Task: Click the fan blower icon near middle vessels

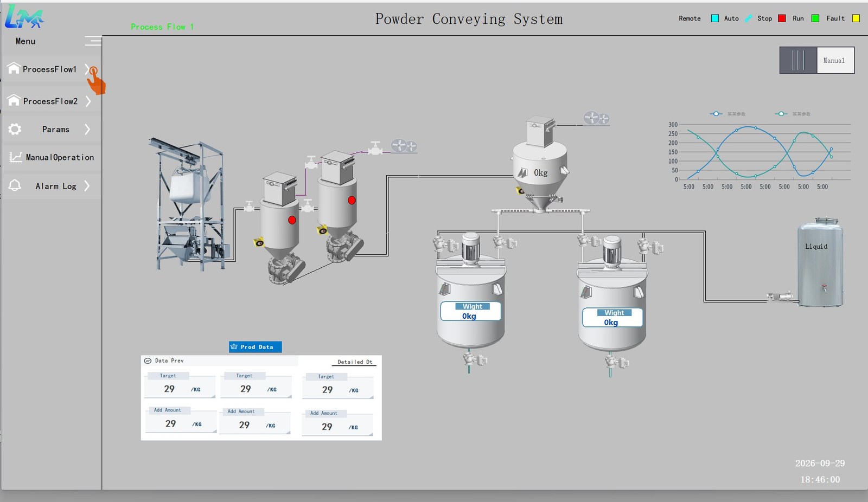Action: [x=404, y=146]
